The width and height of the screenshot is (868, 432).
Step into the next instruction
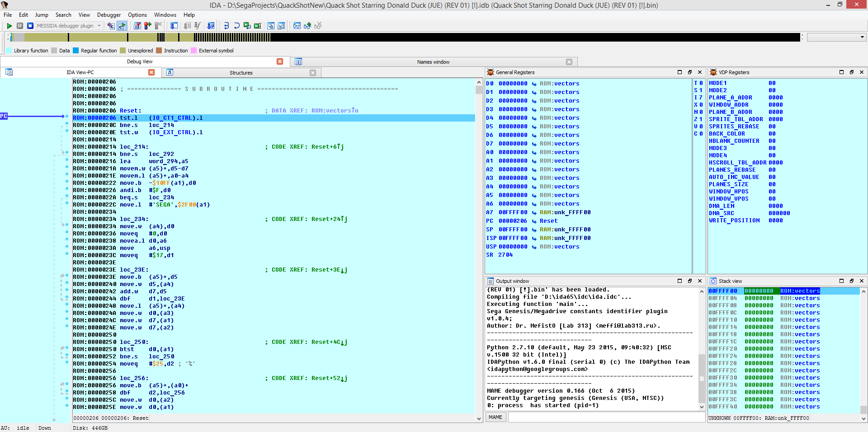[226, 26]
